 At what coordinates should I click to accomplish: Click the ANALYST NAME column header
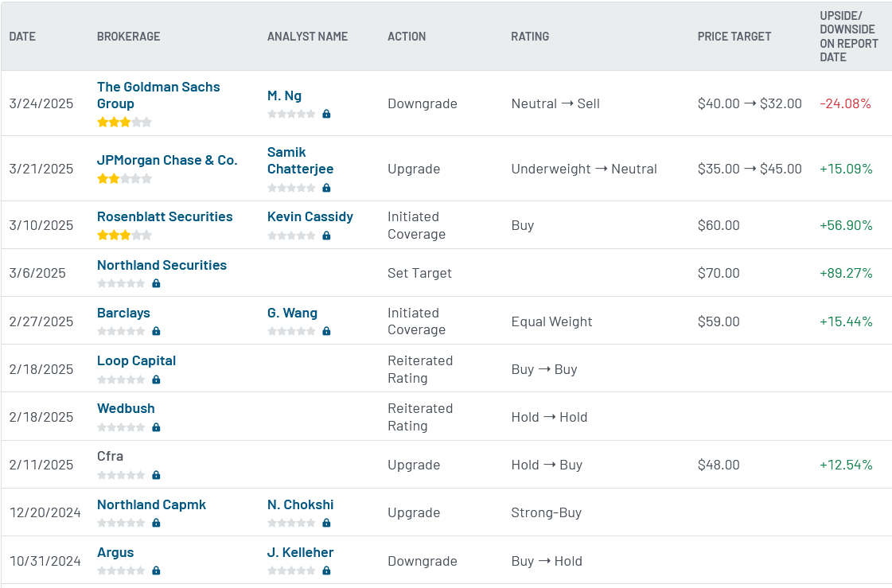click(x=307, y=37)
